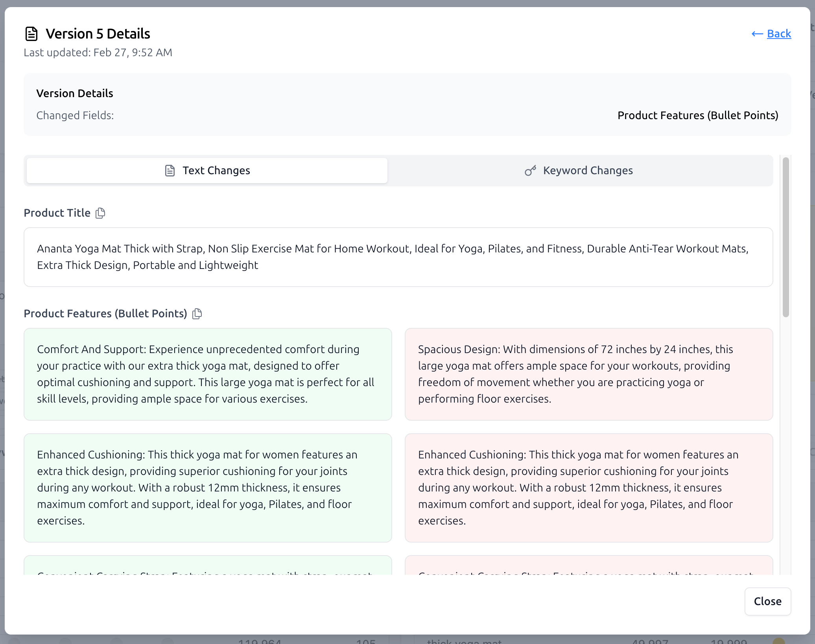Click the Last updated timestamp
Screen dimensions: 815x644
pos(98,52)
